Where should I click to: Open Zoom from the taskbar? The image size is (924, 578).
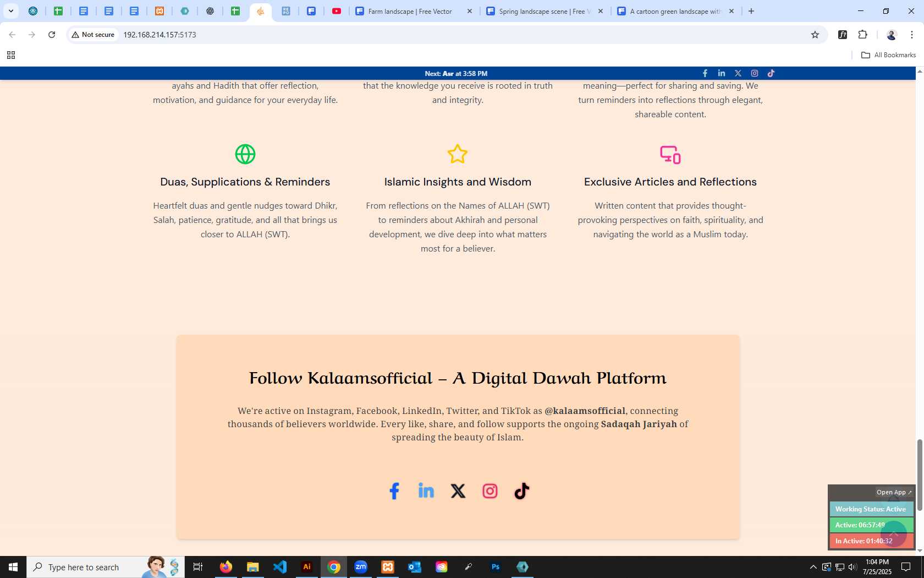tap(361, 567)
